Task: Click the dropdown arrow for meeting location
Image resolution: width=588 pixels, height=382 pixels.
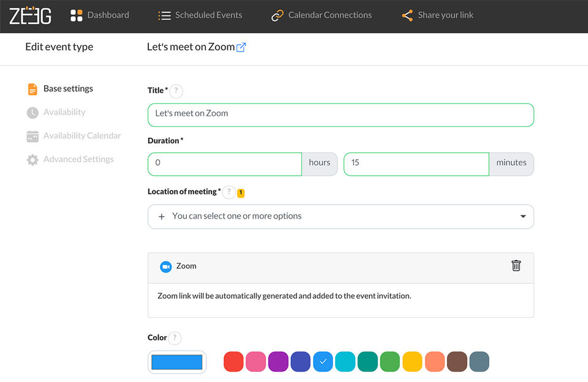Action: pos(523,216)
